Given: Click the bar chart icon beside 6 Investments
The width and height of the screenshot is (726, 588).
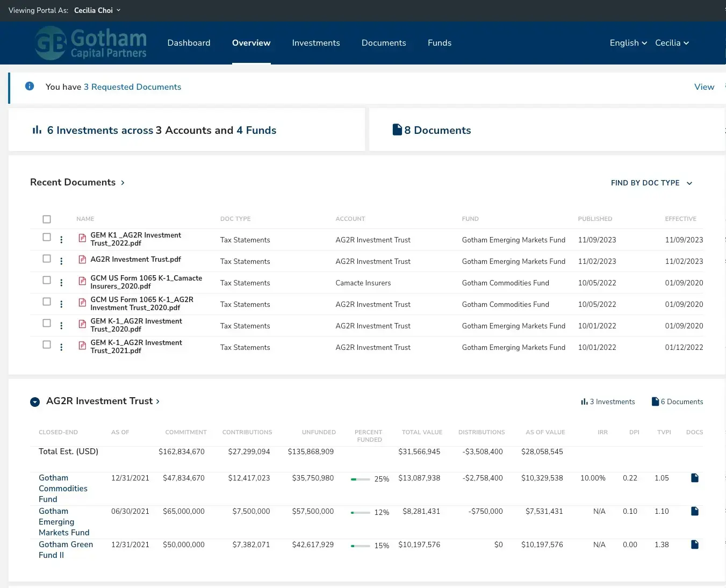Looking at the screenshot, I should coord(37,130).
